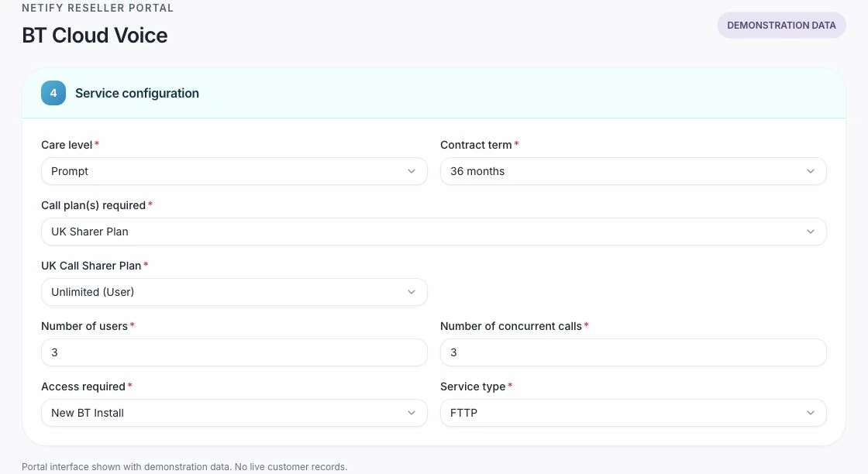Click the UK Call Sharer Plan label

click(91, 266)
